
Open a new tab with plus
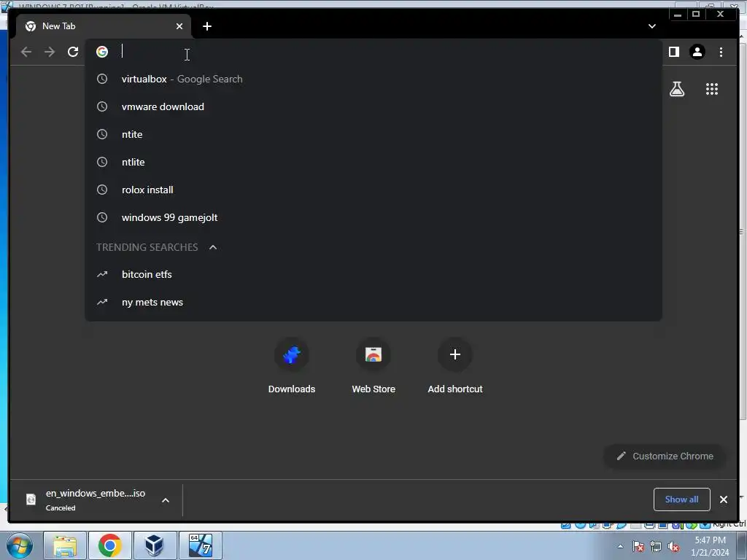(206, 26)
